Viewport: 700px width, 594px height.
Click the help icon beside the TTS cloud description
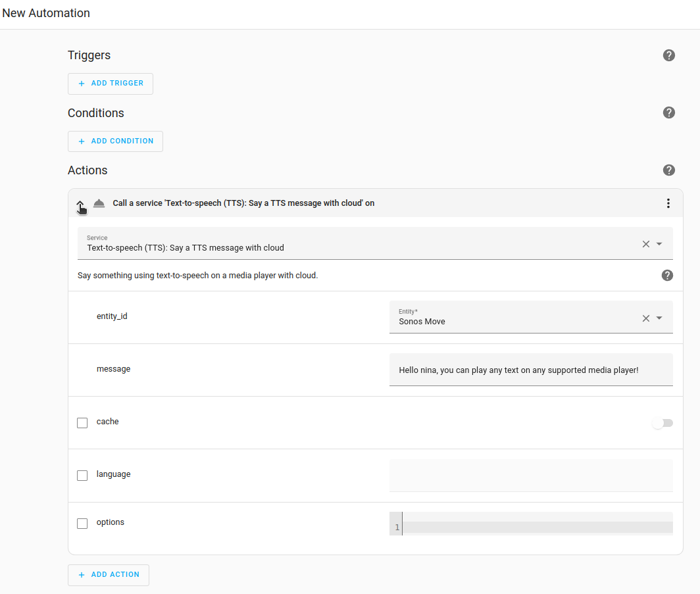(667, 275)
